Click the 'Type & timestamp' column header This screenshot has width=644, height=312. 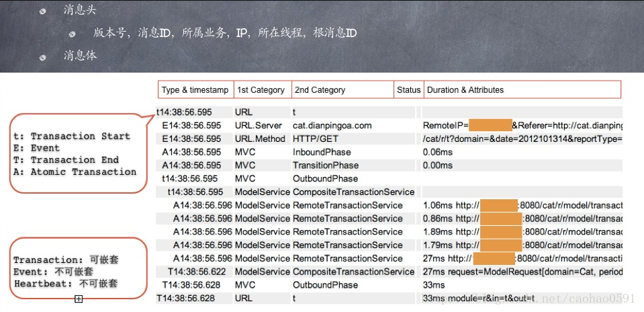tap(195, 90)
